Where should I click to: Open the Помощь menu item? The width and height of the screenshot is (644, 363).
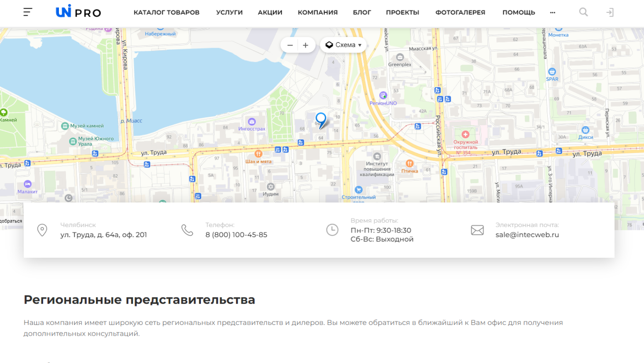(519, 12)
